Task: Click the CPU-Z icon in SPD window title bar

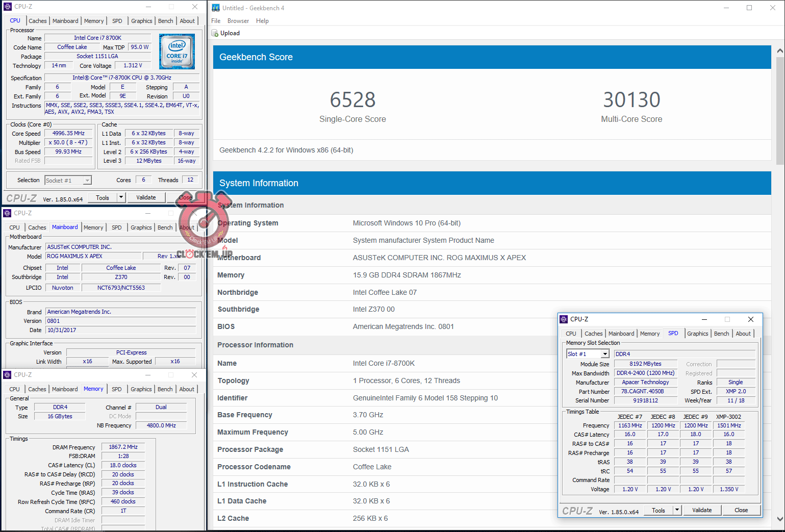Action: pyautogui.click(x=564, y=319)
